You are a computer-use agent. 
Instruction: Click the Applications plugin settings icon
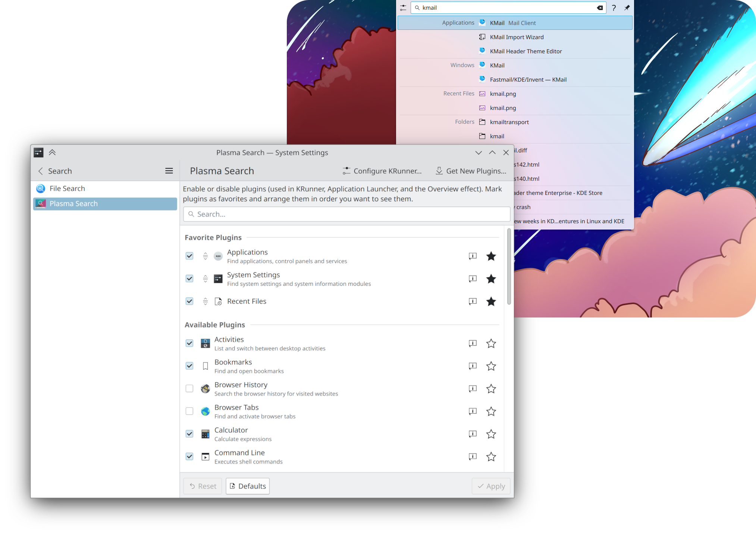(x=473, y=256)
